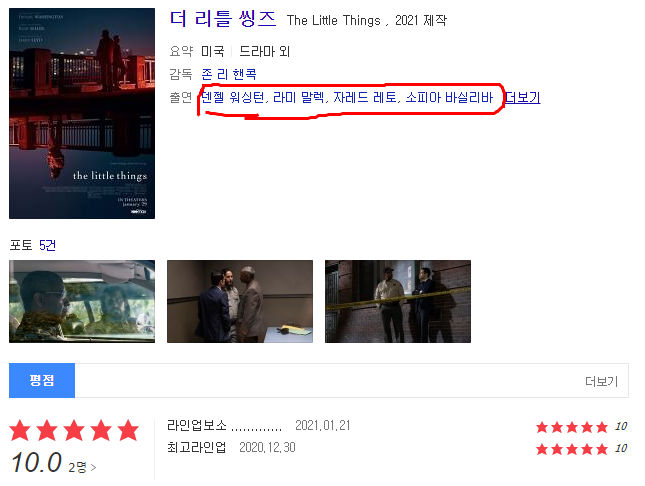Open actor link 덴젤 워싱턴
645x486 pixels.
pyautogui.click(x=233, y=98)
